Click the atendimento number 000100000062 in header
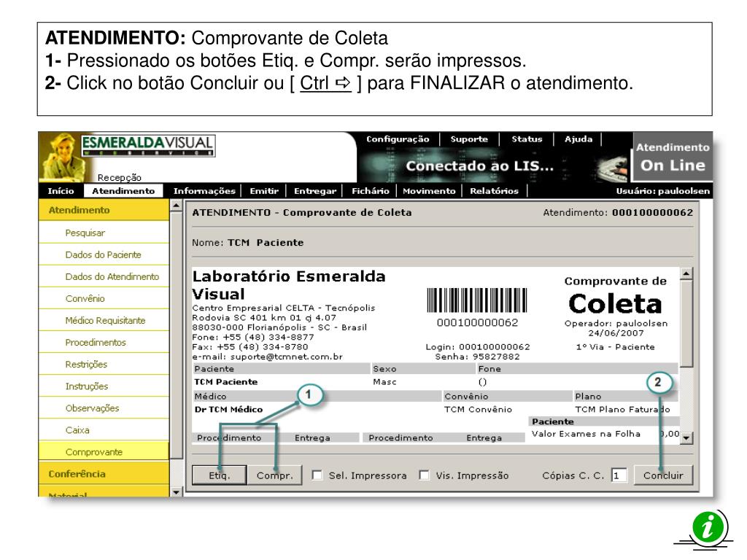This screenshot has height=560, width=747. point(652,212)
